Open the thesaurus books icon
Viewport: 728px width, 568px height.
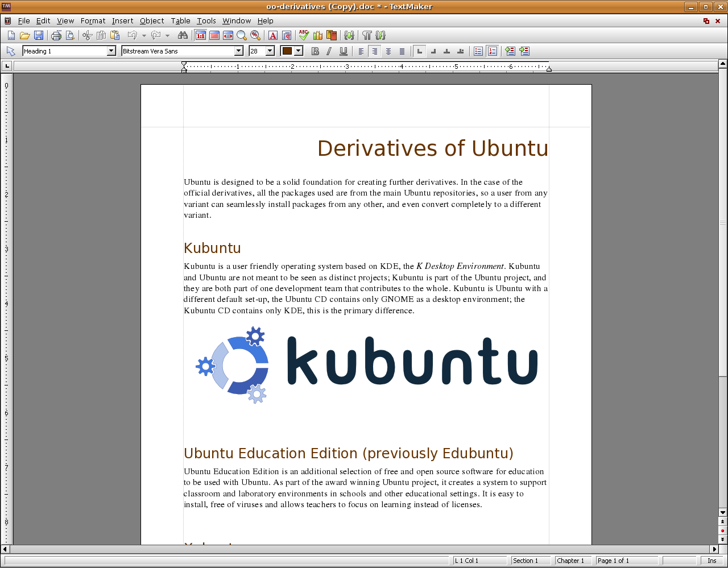318,35
